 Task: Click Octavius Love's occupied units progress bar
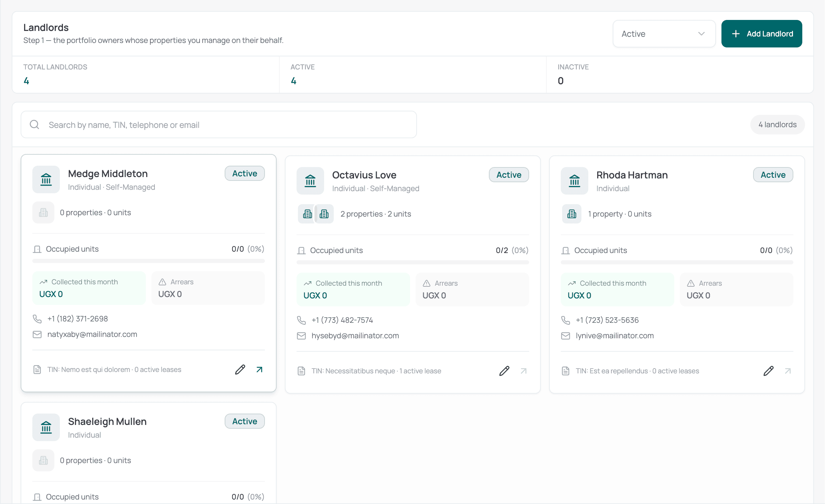(x=413, y=262)
